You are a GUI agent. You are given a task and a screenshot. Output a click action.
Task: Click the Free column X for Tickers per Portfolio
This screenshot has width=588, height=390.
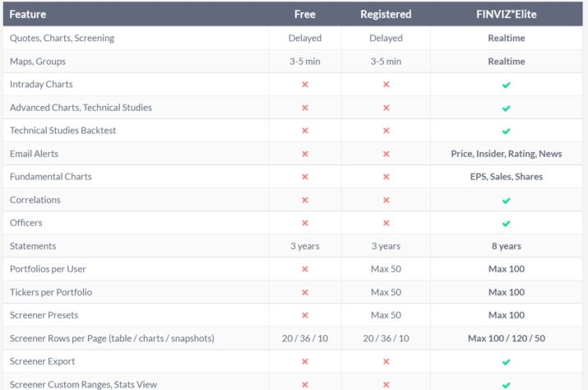[x=305, y=292]
